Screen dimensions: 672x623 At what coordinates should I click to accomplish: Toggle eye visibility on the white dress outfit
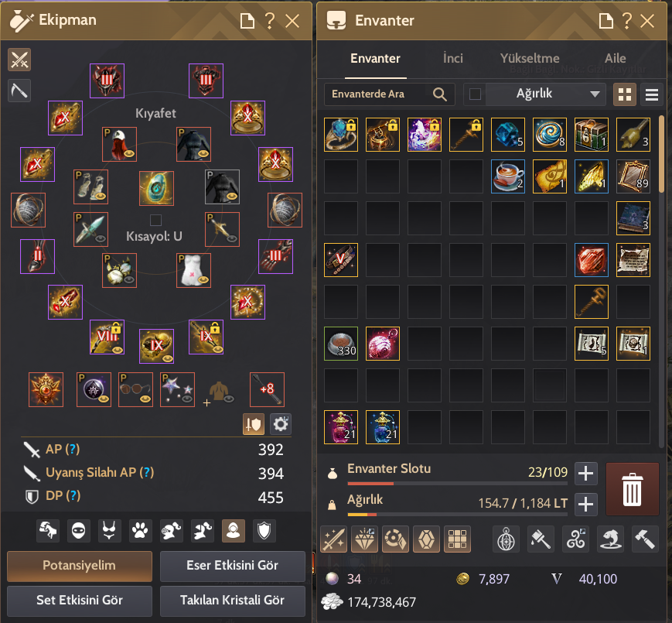[203, 279]
